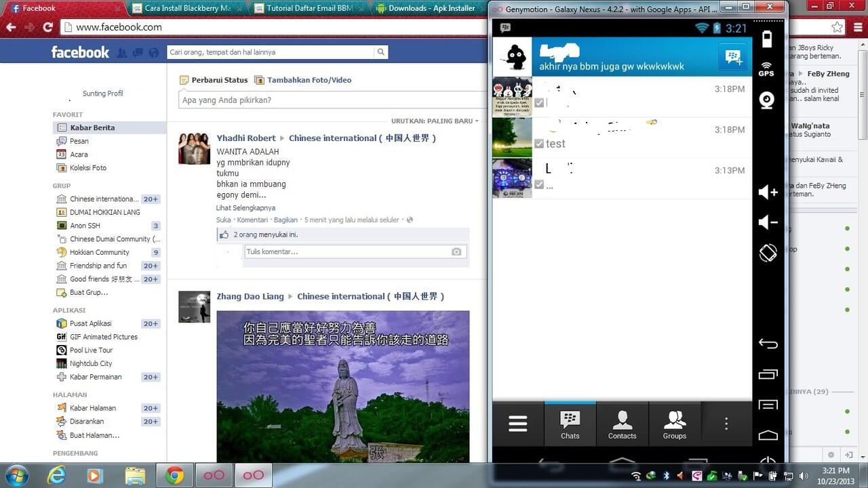Click Suka on Yhadhi Robert's post
This screenshot has height=488, width=868.
pyautogui.click(x=223, y=220)
